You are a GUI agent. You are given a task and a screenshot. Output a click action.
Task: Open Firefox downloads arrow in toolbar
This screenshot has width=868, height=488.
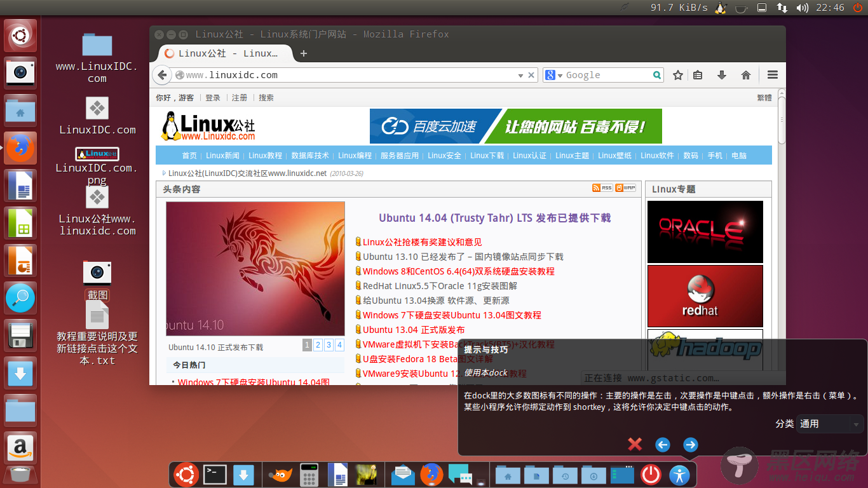722,75
